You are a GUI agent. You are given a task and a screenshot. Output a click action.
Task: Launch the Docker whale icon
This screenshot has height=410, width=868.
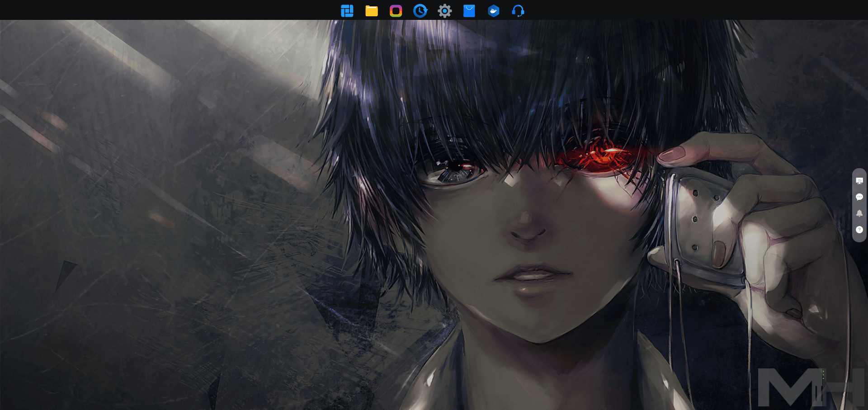[494, 11]
